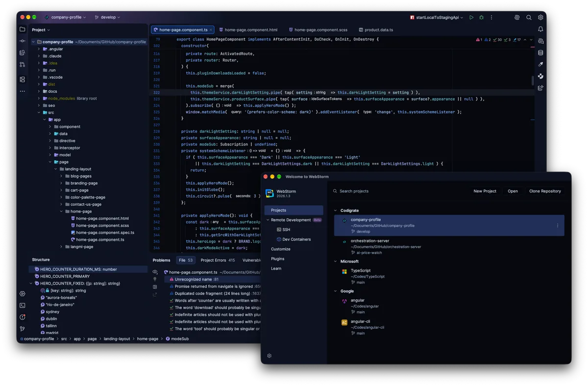Open the orchestration-server project

449,247
